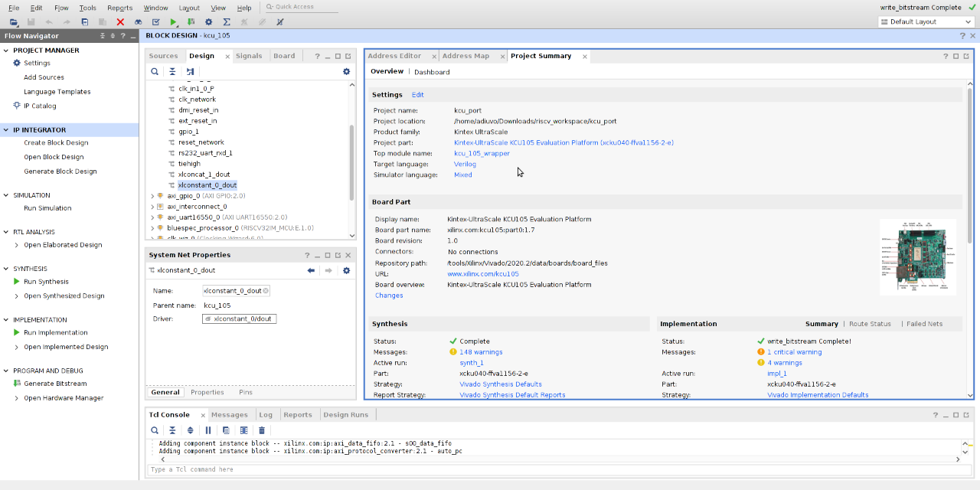
Task: Click the red Cancel X toolbar icon
Action: (x=120, y=22)
